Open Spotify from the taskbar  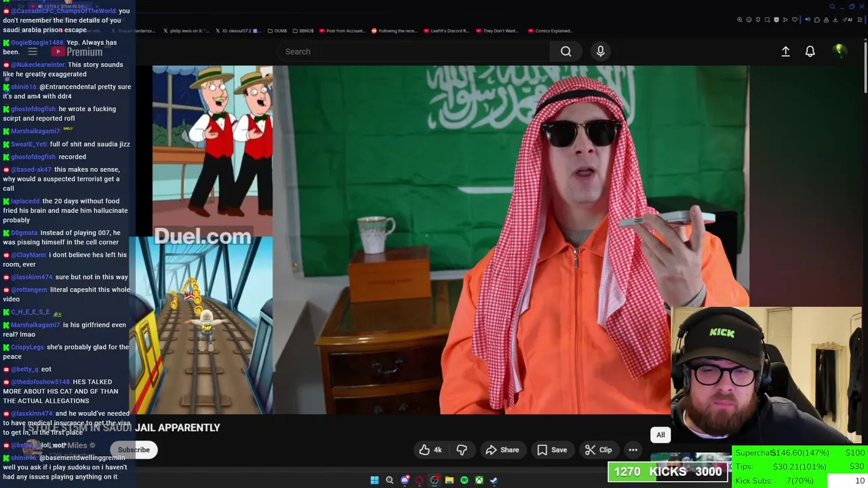[464, 480]
